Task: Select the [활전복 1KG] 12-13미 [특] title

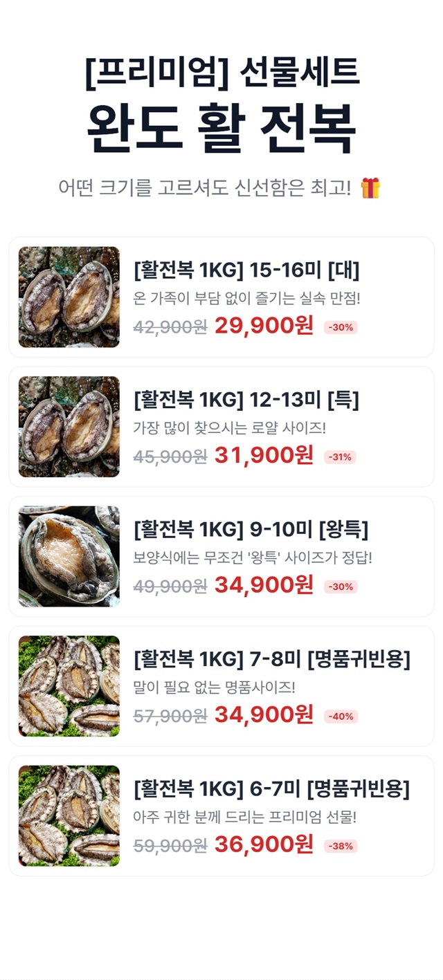Action: click(246, 400)
